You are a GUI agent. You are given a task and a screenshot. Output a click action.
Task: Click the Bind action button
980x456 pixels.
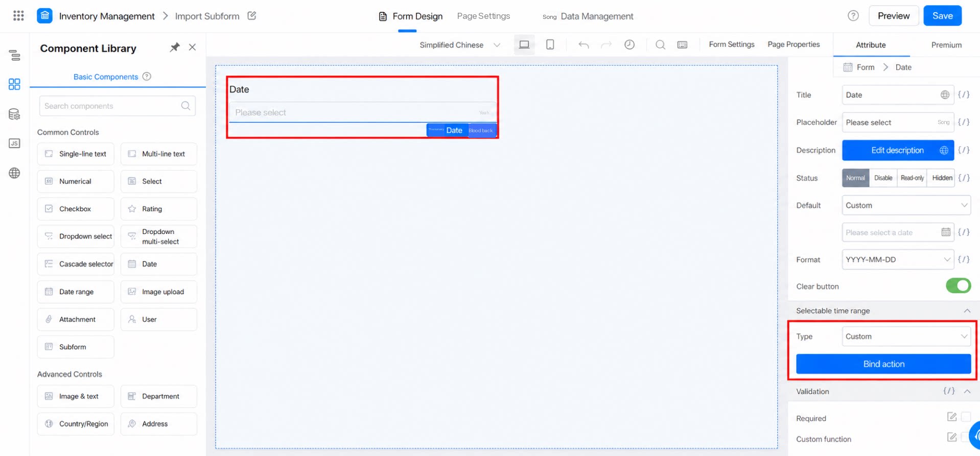pyautogui.click(x=883, y=364)
